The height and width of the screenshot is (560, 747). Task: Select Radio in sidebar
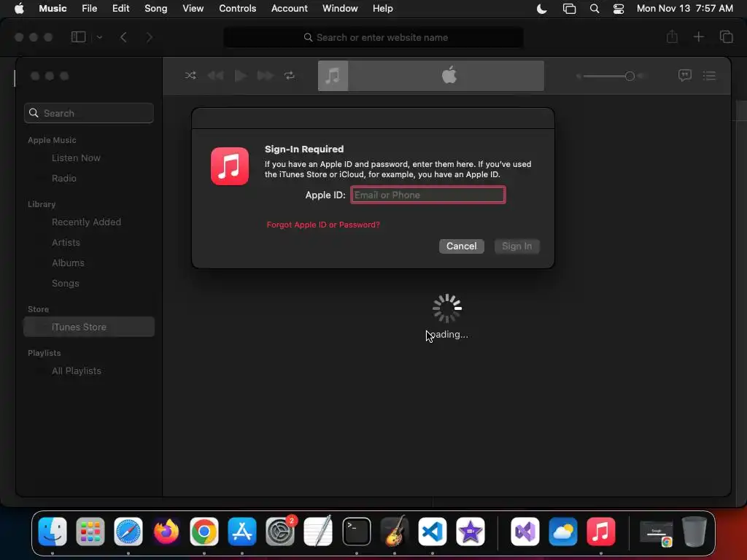(64, 178)
